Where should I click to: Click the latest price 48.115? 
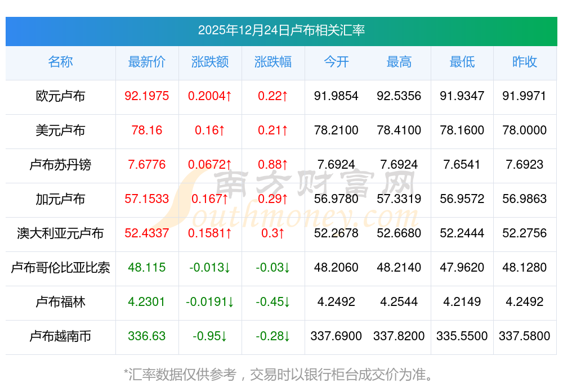coord(147,268)
